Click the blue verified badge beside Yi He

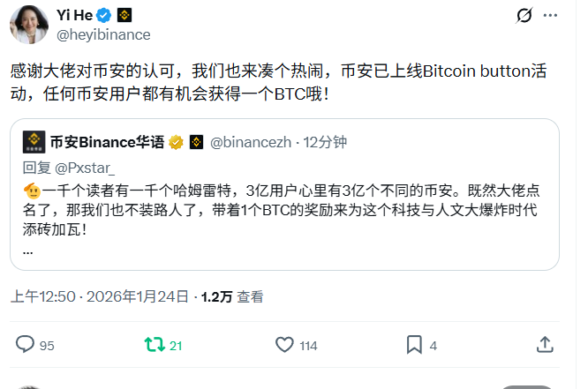tap(102, 15)
